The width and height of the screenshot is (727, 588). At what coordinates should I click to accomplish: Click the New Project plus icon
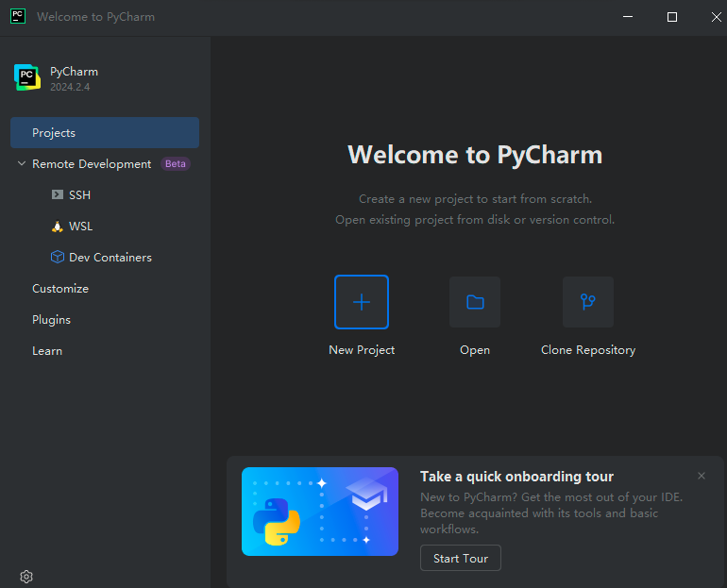[x=362, y=302]
